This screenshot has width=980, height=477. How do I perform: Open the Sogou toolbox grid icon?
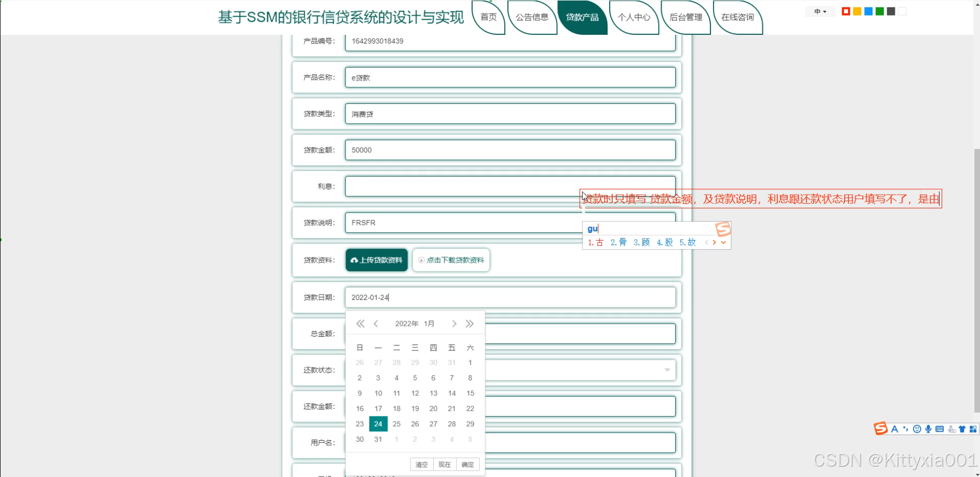coord(973,429)
